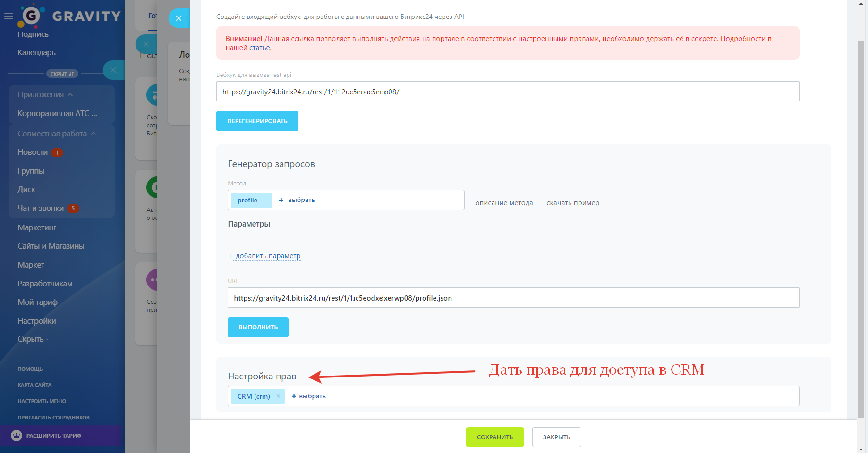This screenshot has width=868, height=453.
Task: Click the crown icon on Расширить тариф
Action: pos(17,436)
